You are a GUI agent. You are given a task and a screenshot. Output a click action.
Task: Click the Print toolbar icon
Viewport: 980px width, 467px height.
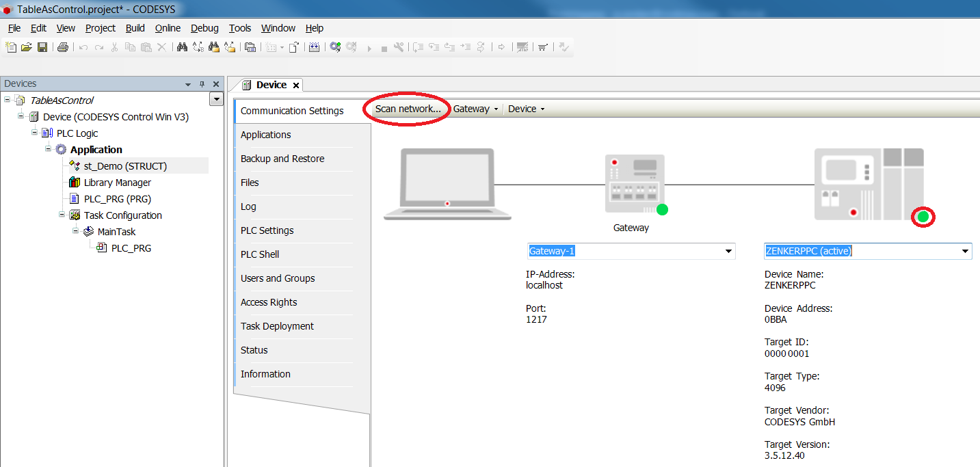tap(62, 47)
